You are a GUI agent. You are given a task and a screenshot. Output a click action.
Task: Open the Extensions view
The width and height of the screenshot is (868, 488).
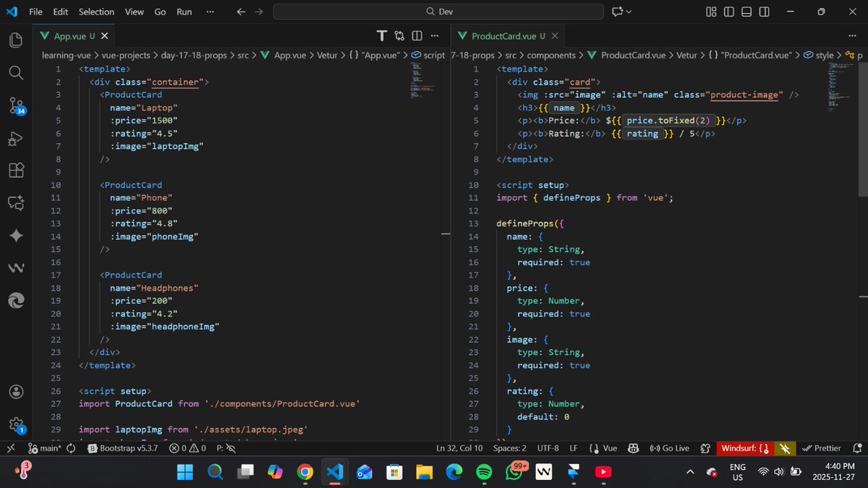(15, 171)
